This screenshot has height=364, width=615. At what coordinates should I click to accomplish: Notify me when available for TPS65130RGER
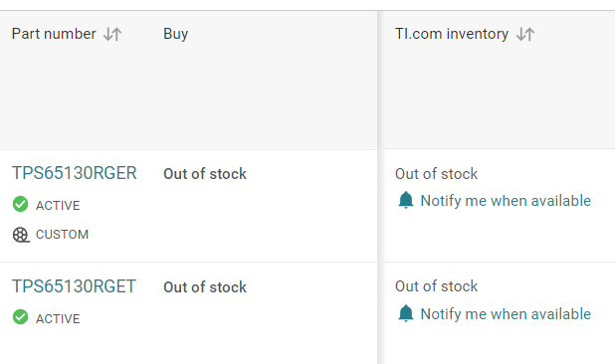(x=506, y=201)
